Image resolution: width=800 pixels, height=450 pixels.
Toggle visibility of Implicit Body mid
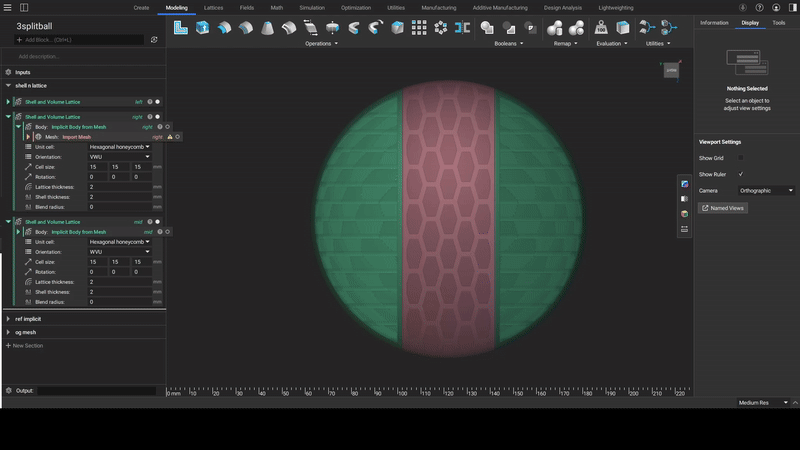click(x=167, y=232)
